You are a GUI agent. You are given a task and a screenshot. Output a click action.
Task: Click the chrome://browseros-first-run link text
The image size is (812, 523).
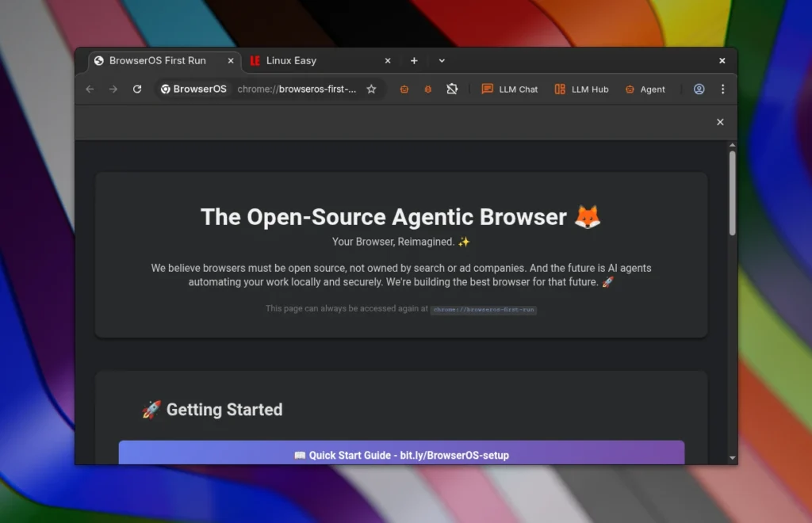(484, 310)
